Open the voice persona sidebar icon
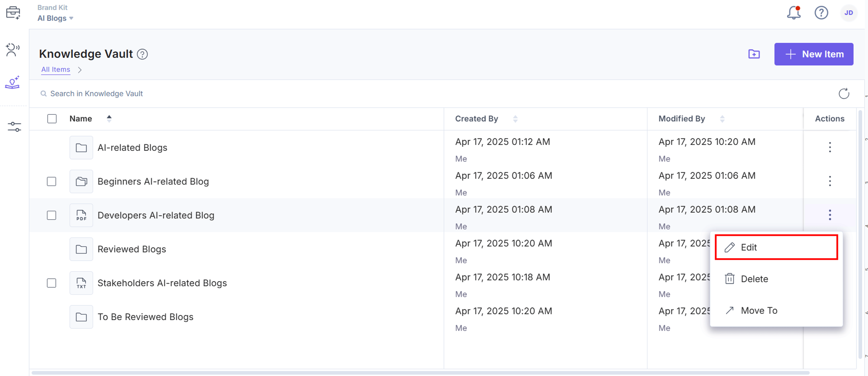Viewport: 868px width, 376px height. pyautogui.click(x=13, y=50)
